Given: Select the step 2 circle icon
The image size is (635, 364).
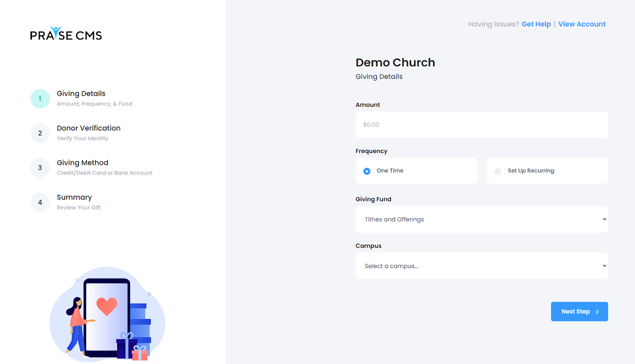Looking at the screenshot, I should [40, 133].
